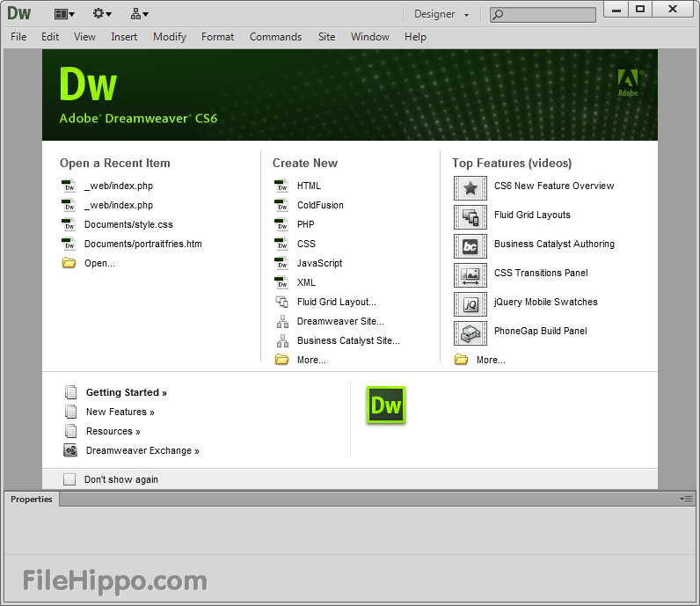Screen dimensions: 700x606
Task: Open recent file Documents/style.css
Action: pyautogui.click(x=128, y=224)
